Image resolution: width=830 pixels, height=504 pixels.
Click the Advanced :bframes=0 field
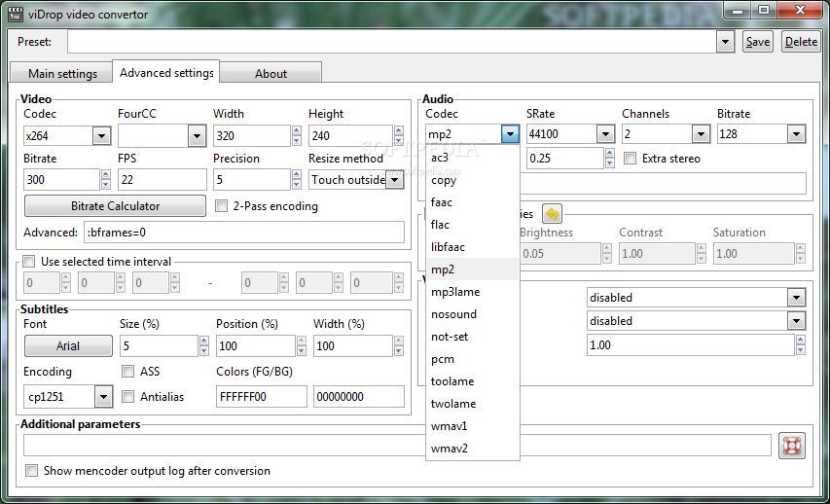(244, 233)
